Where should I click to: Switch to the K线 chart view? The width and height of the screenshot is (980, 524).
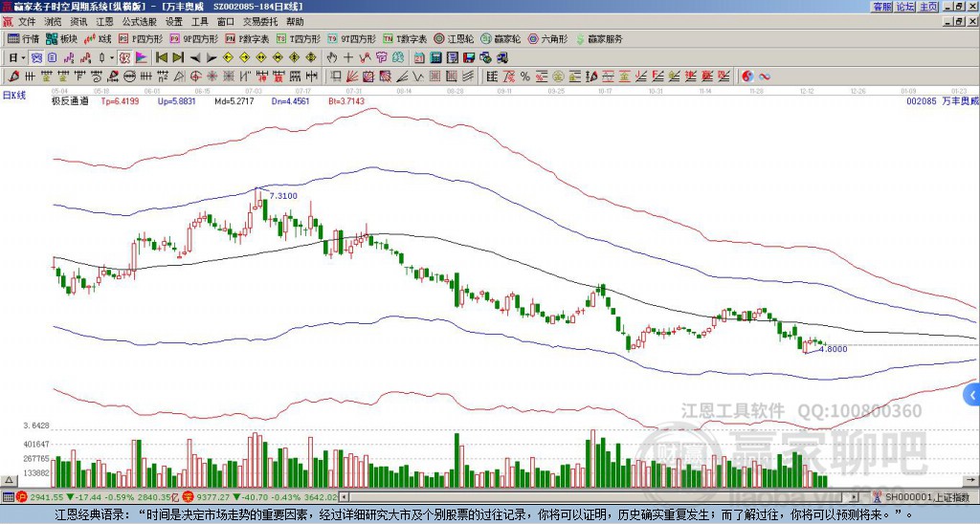point(98,38)
